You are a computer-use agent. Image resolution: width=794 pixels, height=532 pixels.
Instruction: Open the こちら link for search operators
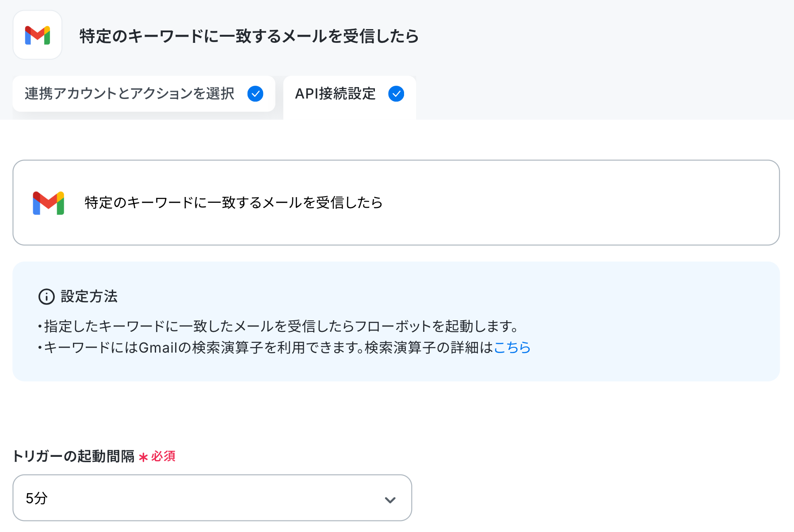point(512,348)
